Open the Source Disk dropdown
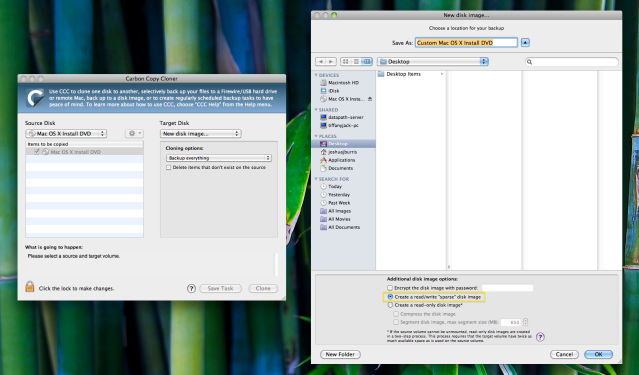 pyautogui.click(x=66, y=134)
